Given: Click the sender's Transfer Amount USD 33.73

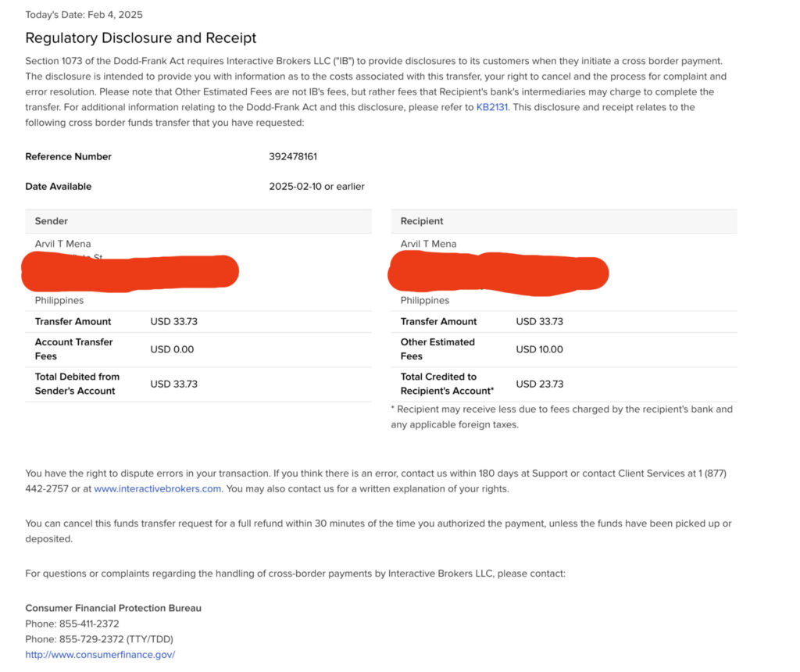Looking at the screenshot, I should tap(173, 322).
